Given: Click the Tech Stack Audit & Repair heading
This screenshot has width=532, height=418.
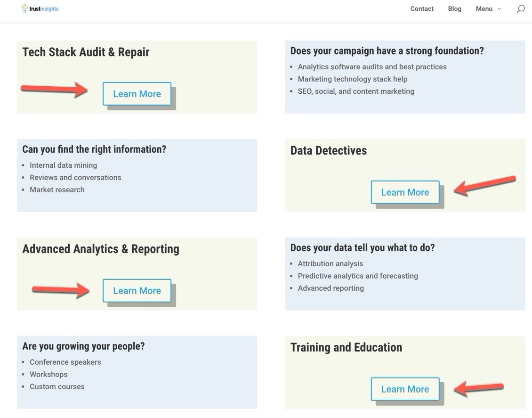Looking at the screenshot, I should pyautogui.click(x=86, y=52).
